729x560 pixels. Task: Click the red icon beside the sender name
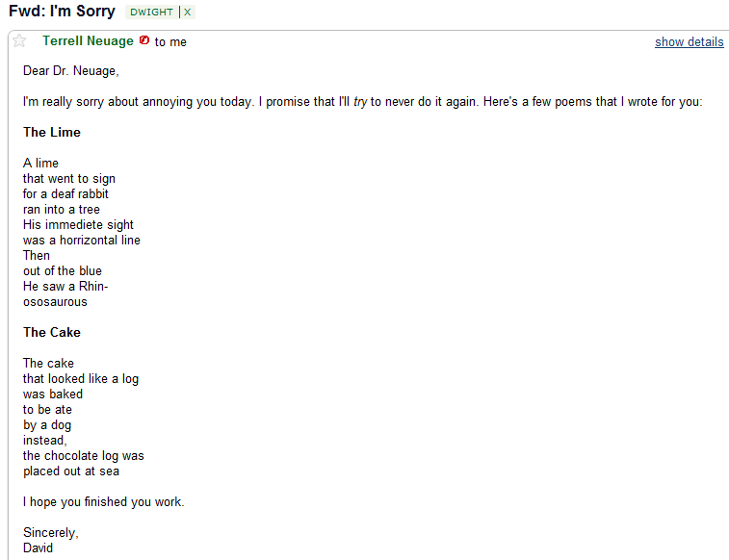(x=144, y=40)
